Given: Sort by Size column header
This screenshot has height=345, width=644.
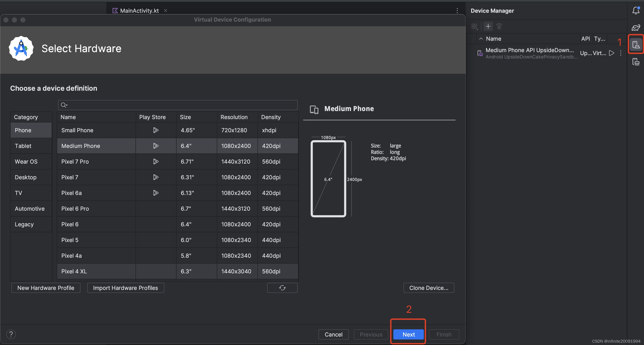Looking at the screenshot, I should 197,117.
